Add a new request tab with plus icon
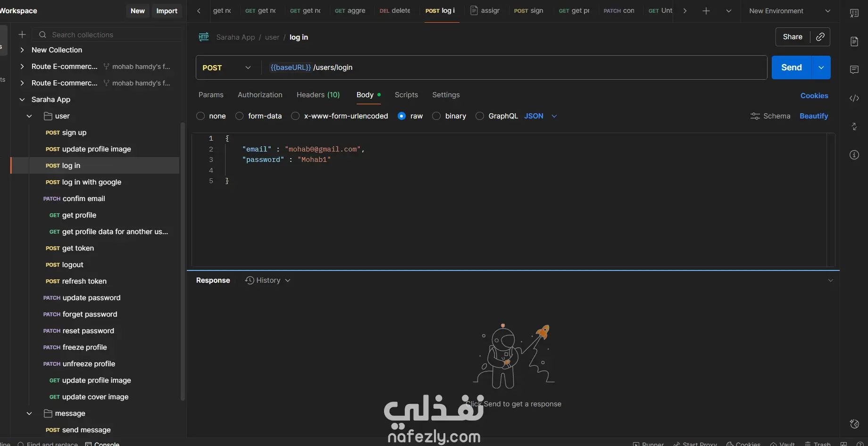Viewport: 868px width, 446px height. point(706,11)
